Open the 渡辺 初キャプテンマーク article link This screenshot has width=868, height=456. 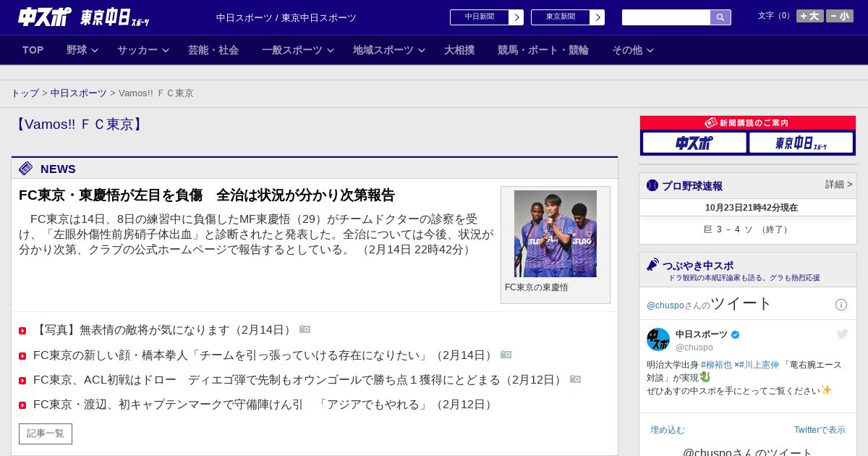[x=265, y=405]
